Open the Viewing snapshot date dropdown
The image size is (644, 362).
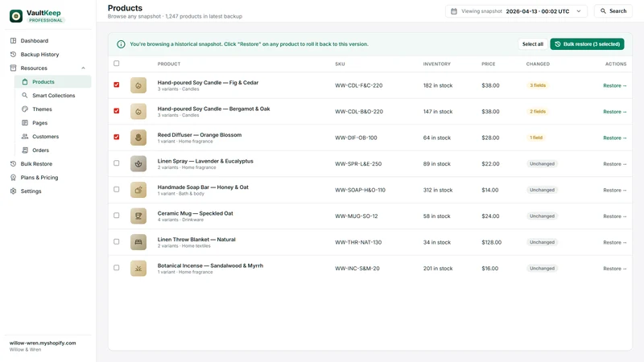pyautogui.click(x=516, y=11)
